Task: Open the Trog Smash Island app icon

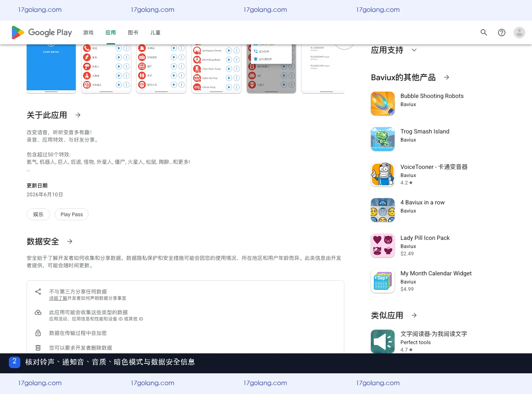Action: click(383, 139)
